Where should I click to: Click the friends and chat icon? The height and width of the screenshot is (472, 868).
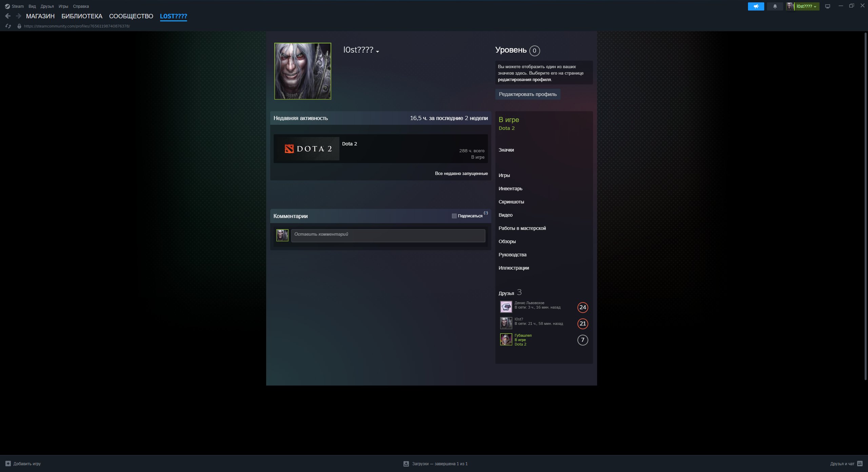click(860, 464)
